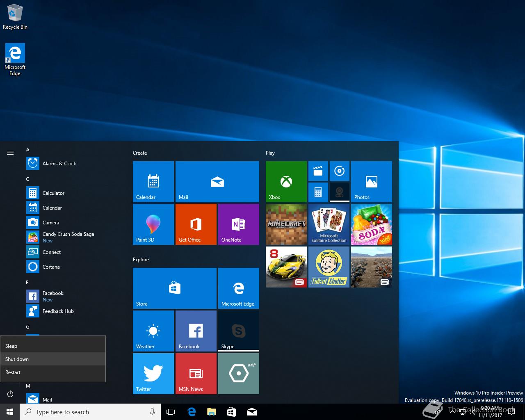Open the MSN News tile
The height and width of the screenshot is (420, 525).
point(196,374)
